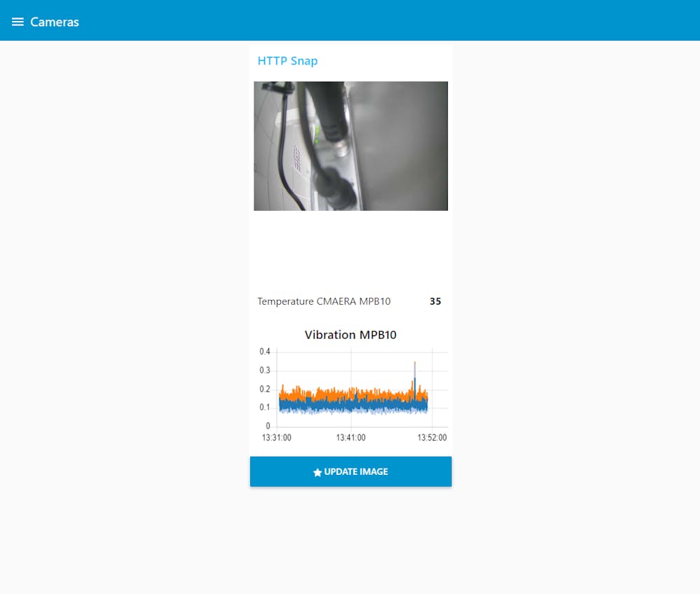The height and width of the screenshot is (594, 700).
Task: Click the star icon on Update Image
Action: pos(317,472)
